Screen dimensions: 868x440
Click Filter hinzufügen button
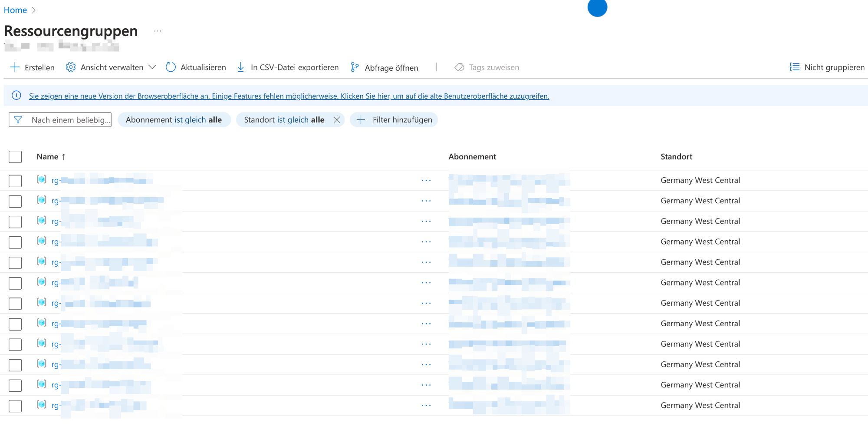pyautogui.click(x=394, y=120)
